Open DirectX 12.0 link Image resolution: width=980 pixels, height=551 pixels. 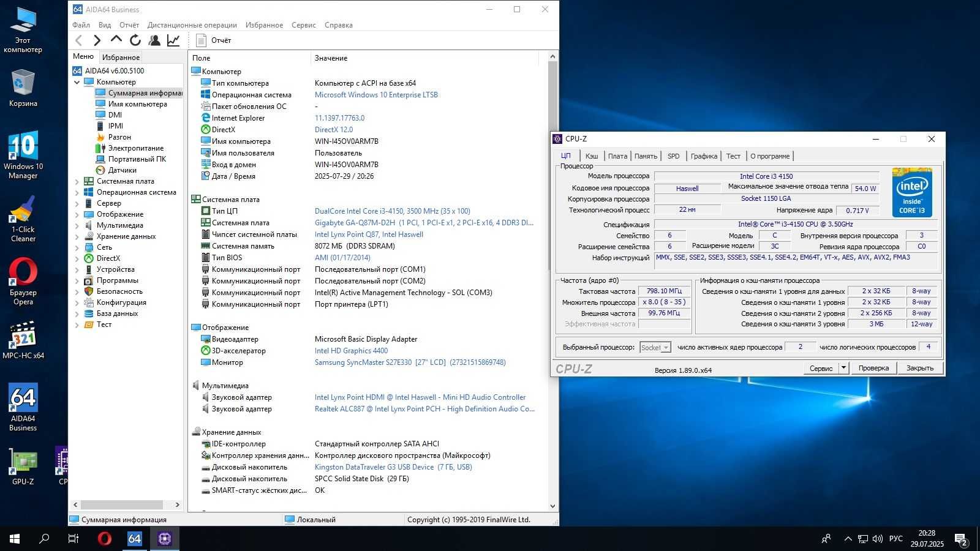334,130
